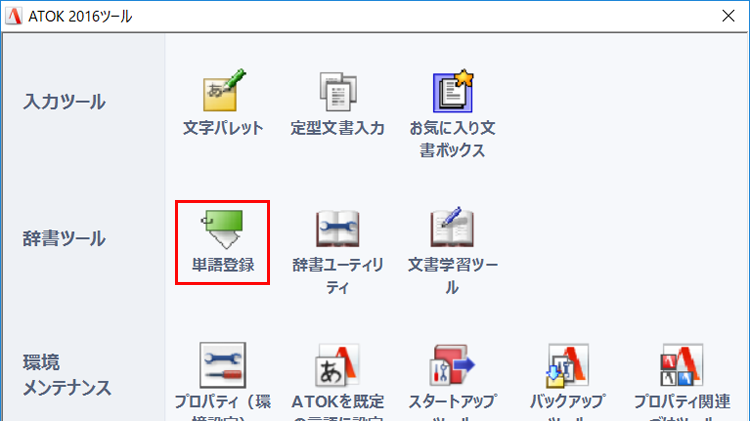Screen dimensions: 750x421
Task: Open お気に入り文書ボックス icon
Action: coord(453,91)
